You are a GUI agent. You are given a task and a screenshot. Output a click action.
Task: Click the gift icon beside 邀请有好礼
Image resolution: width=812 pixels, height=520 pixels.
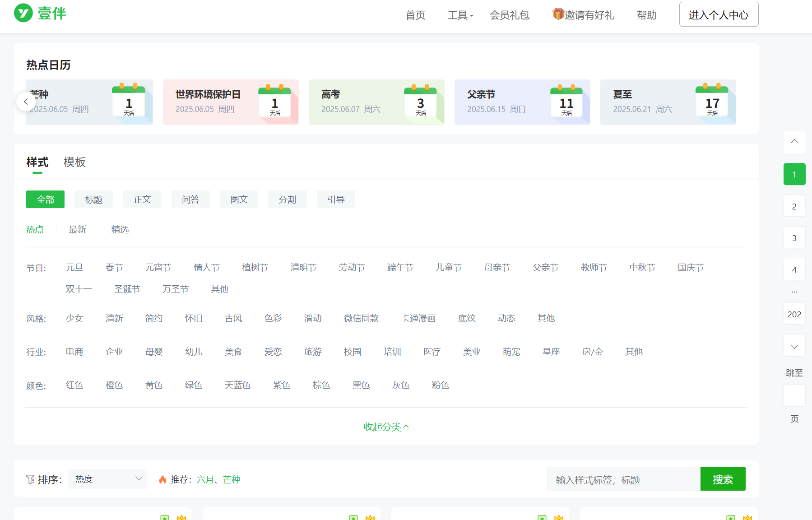pos(558,14)
